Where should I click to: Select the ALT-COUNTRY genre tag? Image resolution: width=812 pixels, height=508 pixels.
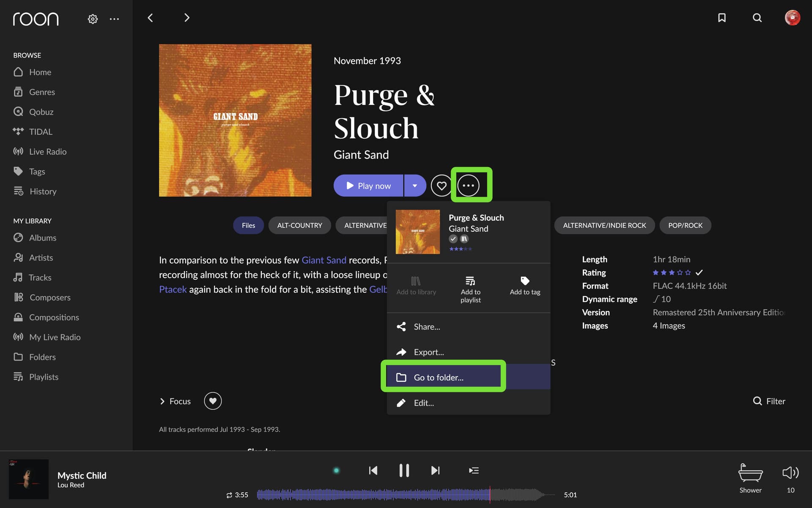[x=299, y=225]
